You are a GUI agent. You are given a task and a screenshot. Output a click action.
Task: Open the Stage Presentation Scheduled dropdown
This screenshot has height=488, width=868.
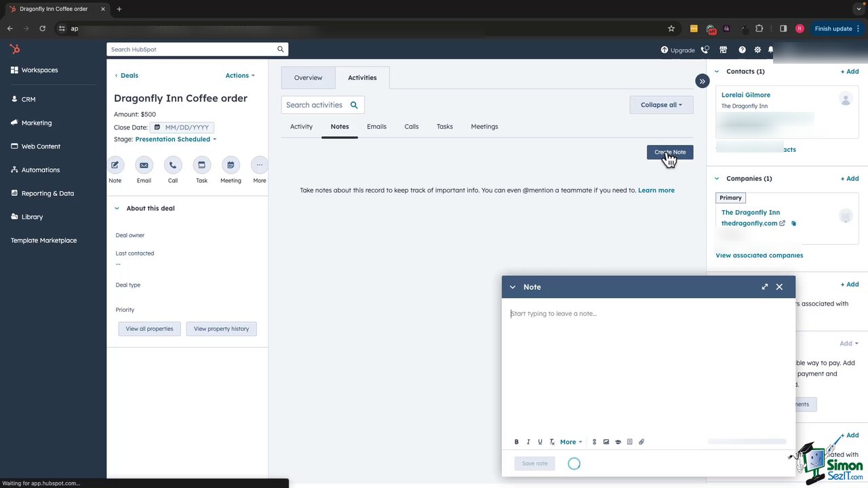pos(176,139)
